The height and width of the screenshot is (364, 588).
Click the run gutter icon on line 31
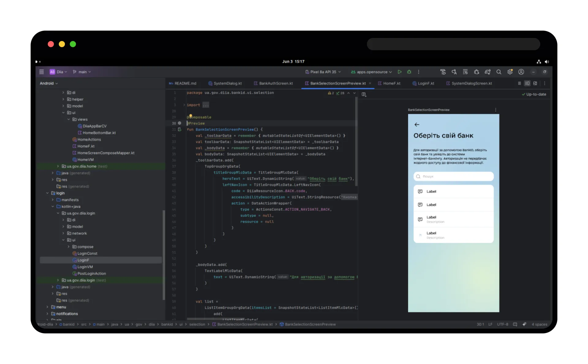pyautogui.click(x=179, y=129)
